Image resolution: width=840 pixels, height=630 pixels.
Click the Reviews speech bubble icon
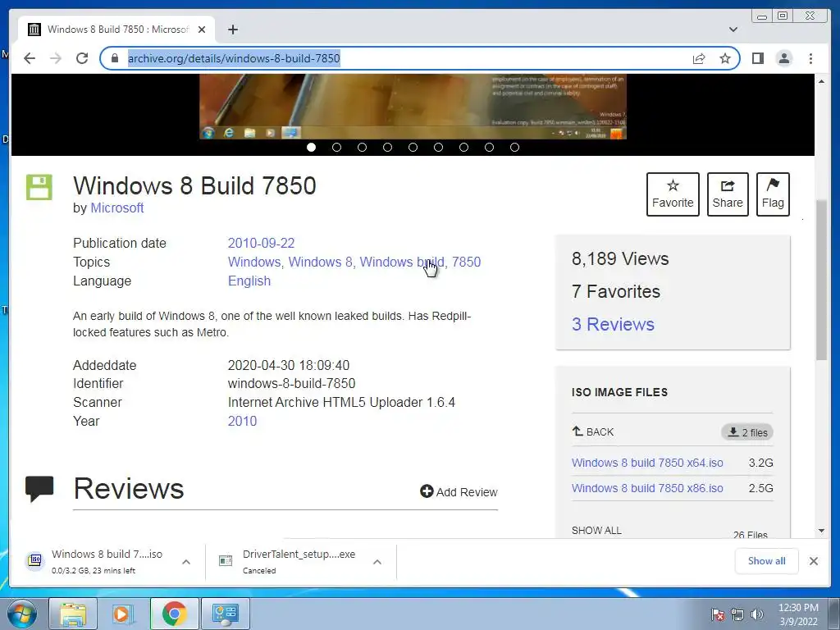click(x=39, y=489)
